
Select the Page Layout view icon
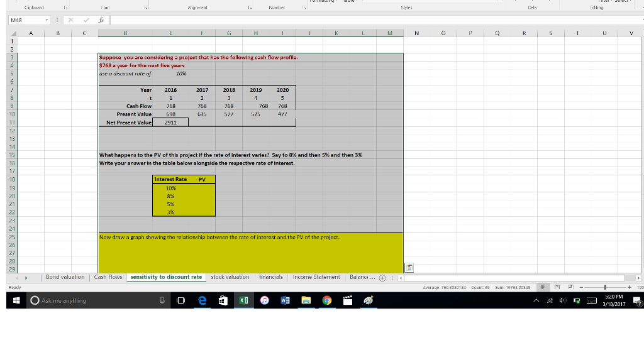(x=558, y=287)
